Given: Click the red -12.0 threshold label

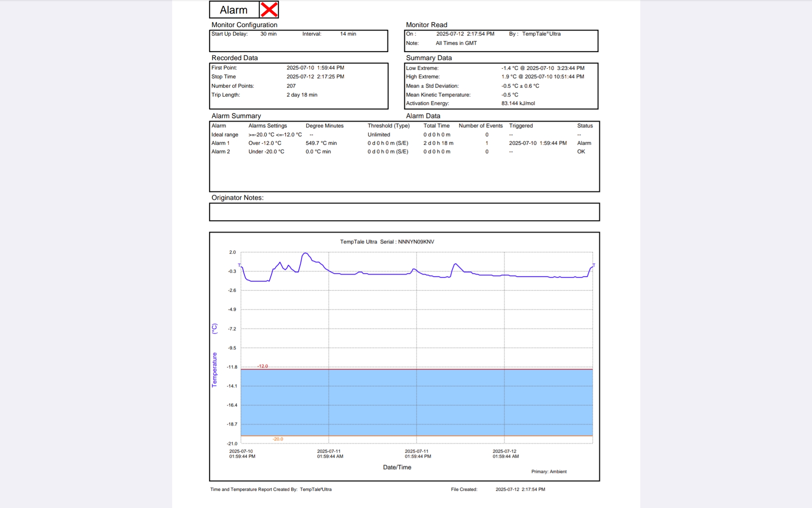Looking at the screenshot, I should 263,366.
